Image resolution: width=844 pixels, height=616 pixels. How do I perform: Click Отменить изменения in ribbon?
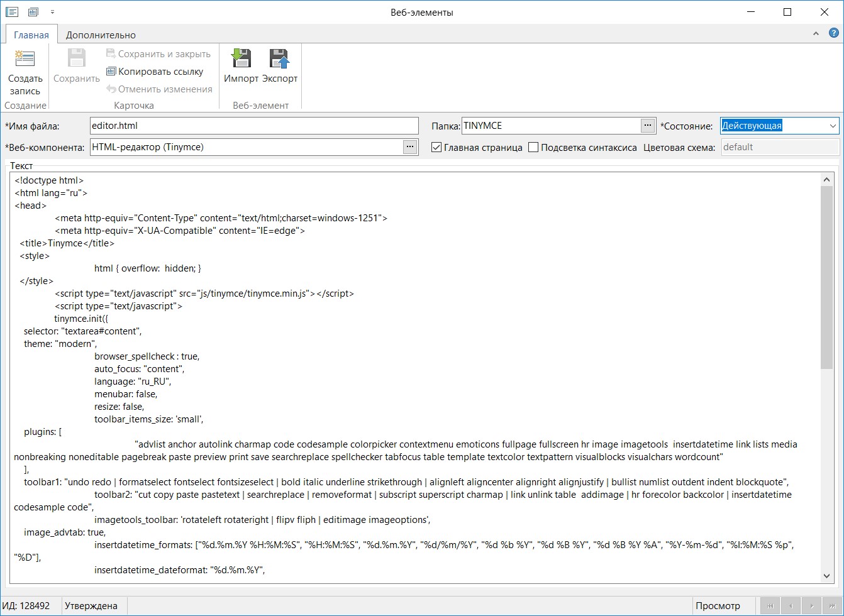click(159, 89)
